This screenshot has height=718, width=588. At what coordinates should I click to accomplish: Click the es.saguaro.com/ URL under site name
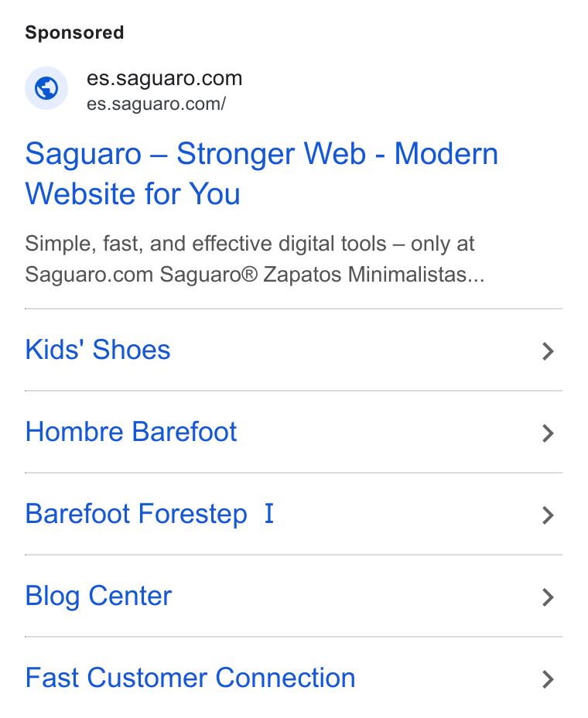click(156, 104)
